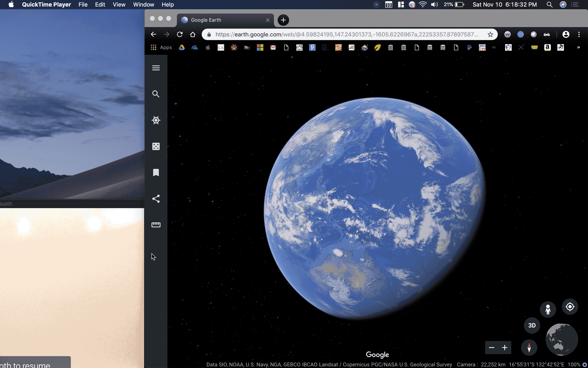This screenshot has height=368, width=588.
Task: Open the Pandora P bookmark
Action: coord(312,47)
